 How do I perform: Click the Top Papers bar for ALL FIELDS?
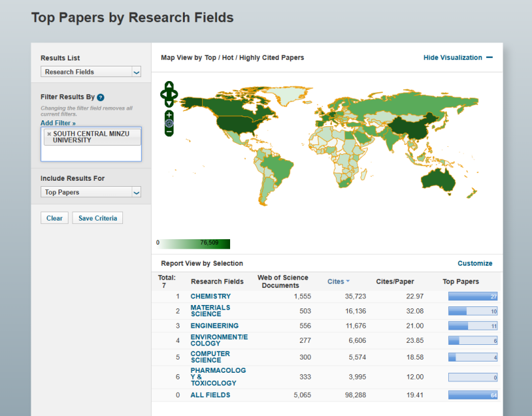[472, 395]
